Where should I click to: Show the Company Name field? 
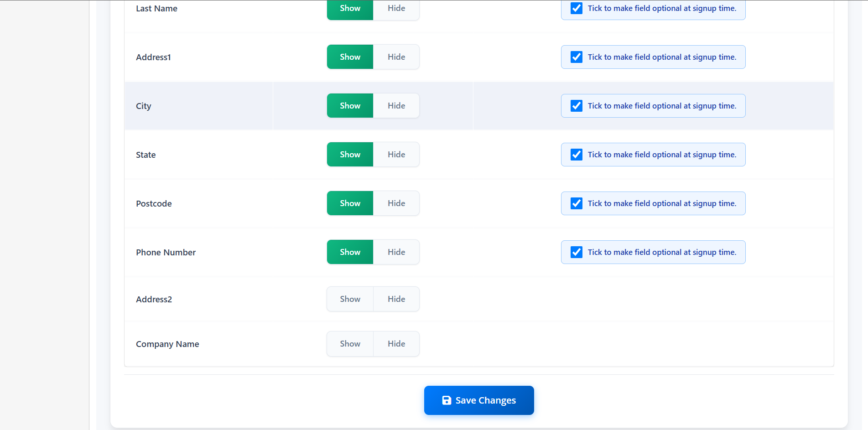pyautogui.click(x=349, y=343)
